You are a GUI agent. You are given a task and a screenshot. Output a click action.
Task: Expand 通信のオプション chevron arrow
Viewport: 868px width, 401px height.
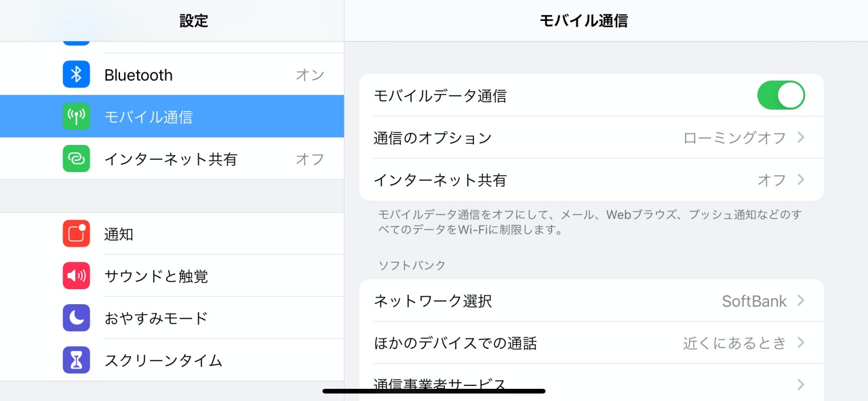(x=801, y=138)
